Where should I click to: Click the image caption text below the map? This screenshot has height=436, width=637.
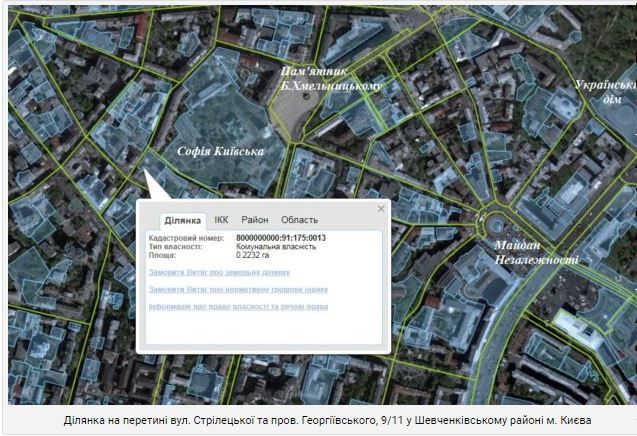[318, 420]
